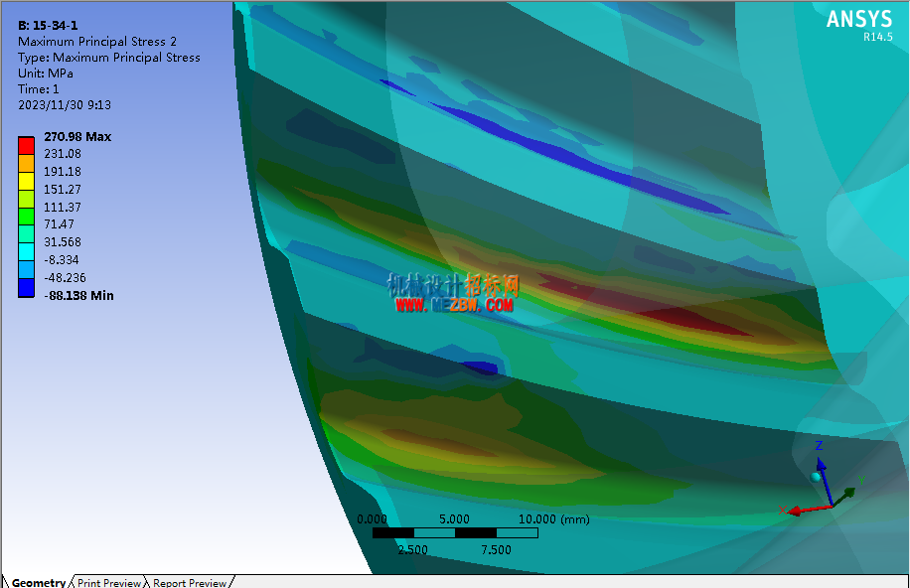Viewport: 910px width, 588px height.
Task: Open the Report Preview tab
Action: 190,582
